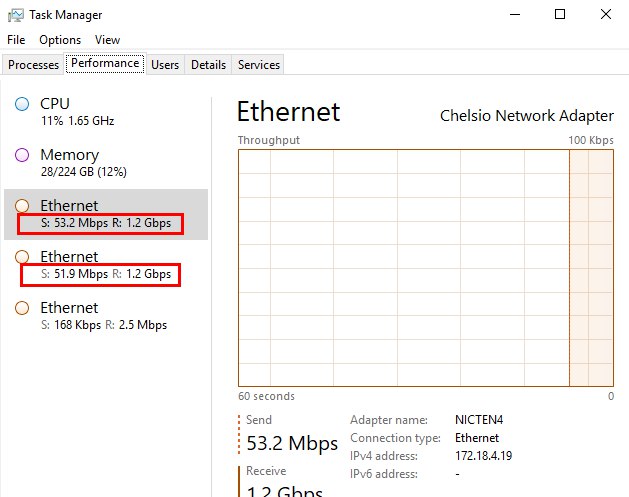Image resolution: width=629 pixels, height=497 pixels.
Task: Click the Ethernet throughput graph area
Action: pyautogui.click(x=425, y=267)
